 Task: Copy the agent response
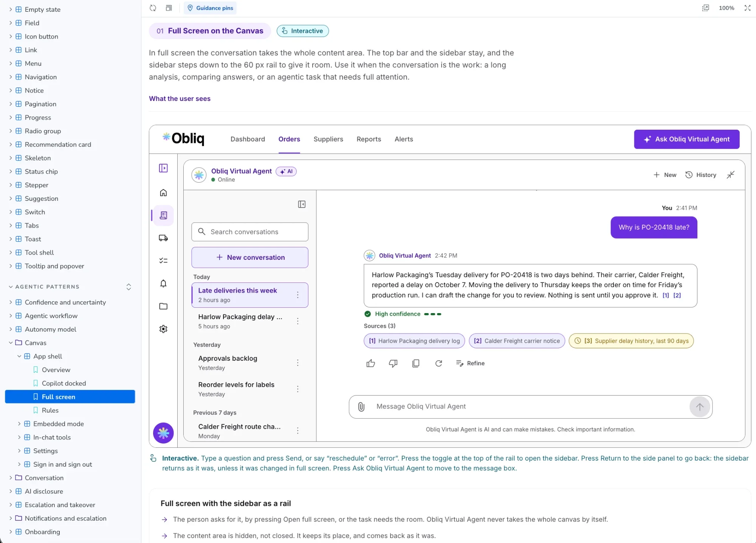pos(416,363)
